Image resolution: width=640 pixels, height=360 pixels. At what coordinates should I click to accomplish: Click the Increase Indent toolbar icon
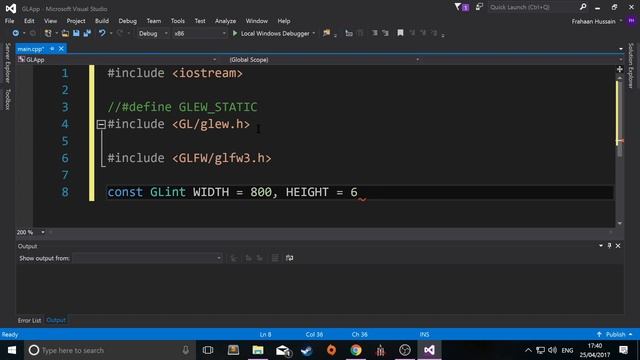click(385, 33)
